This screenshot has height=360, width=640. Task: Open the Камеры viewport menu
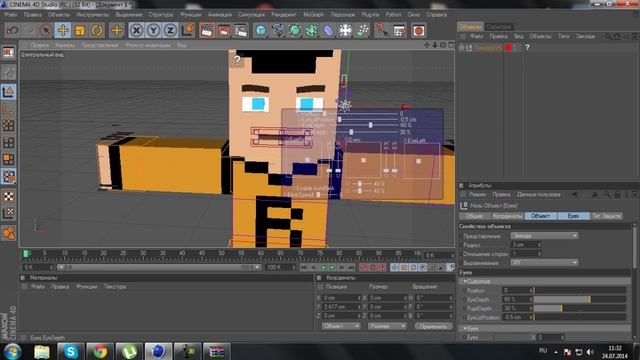coord(65,45)
